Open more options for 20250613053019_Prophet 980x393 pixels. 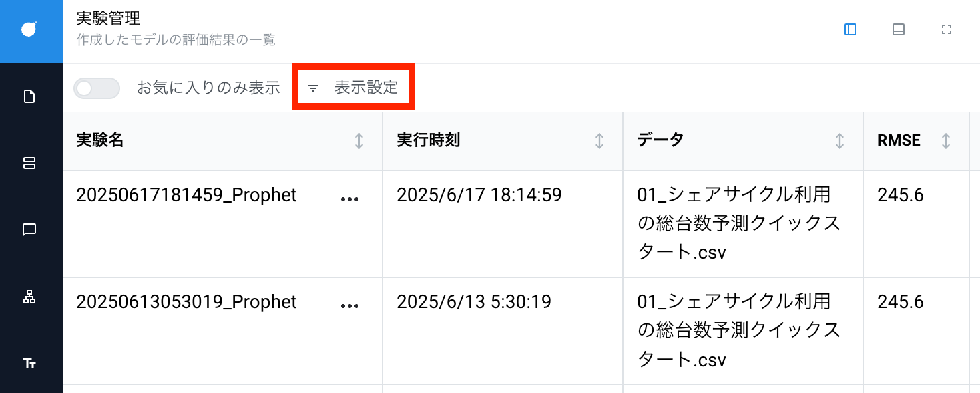[x=350, y=306]
